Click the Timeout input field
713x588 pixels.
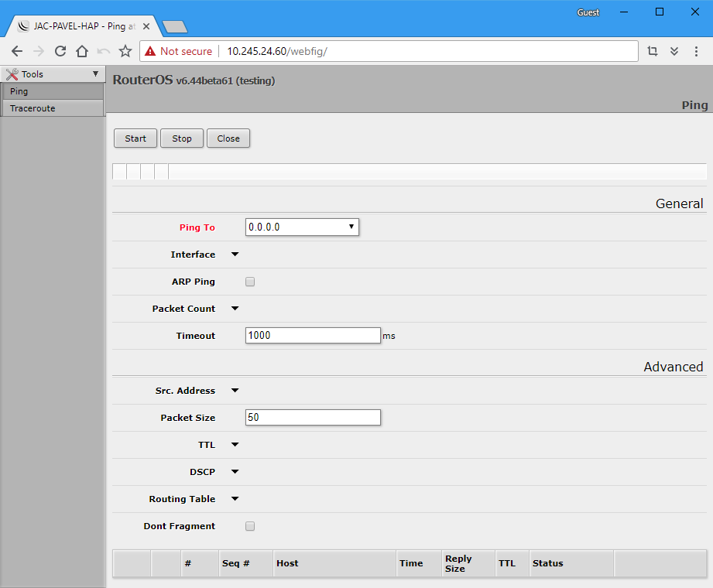[313, 335]
